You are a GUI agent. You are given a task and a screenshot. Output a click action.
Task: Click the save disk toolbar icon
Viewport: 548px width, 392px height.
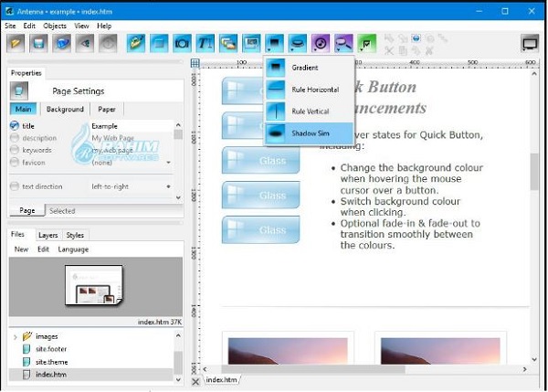[39, 43]
